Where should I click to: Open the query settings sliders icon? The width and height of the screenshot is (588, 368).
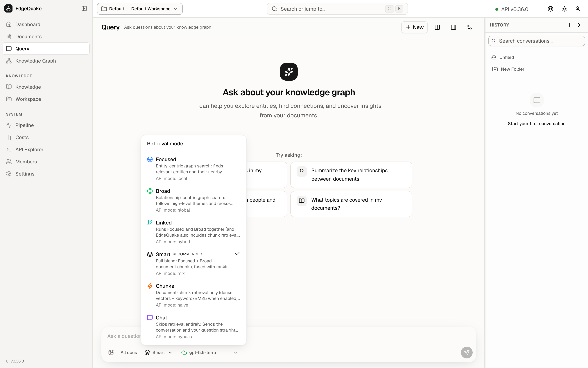point(469,27)
